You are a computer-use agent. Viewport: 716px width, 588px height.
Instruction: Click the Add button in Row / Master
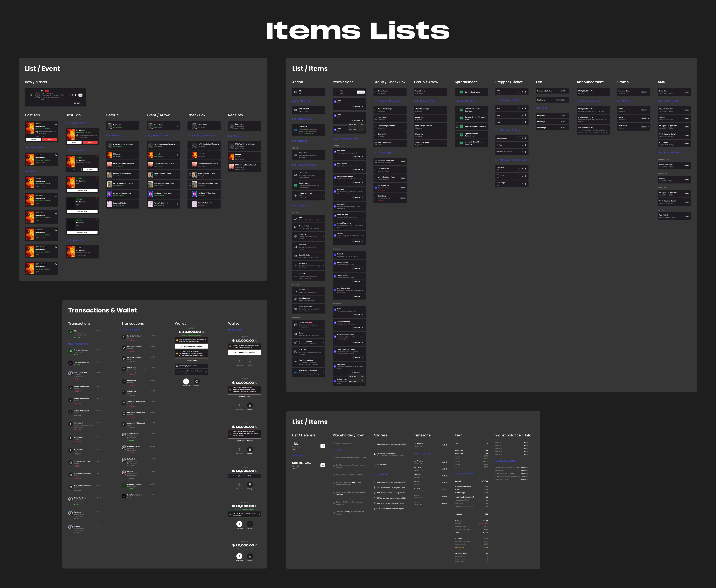[x=80, y=95]
